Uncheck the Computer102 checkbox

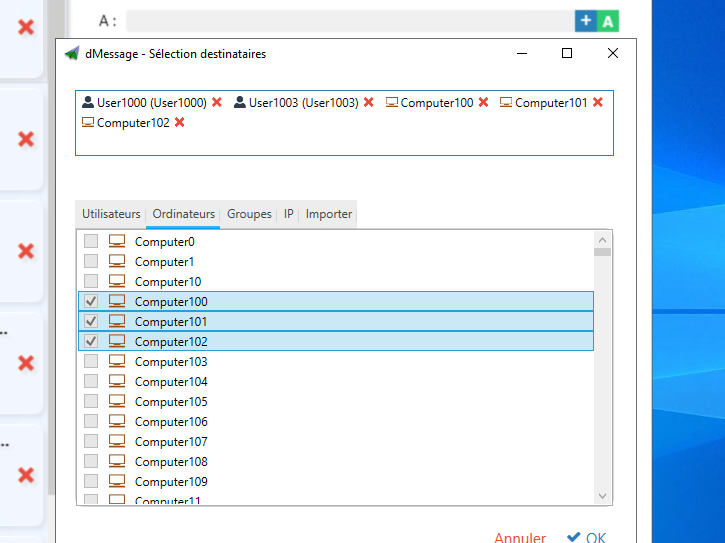(91, 342)
